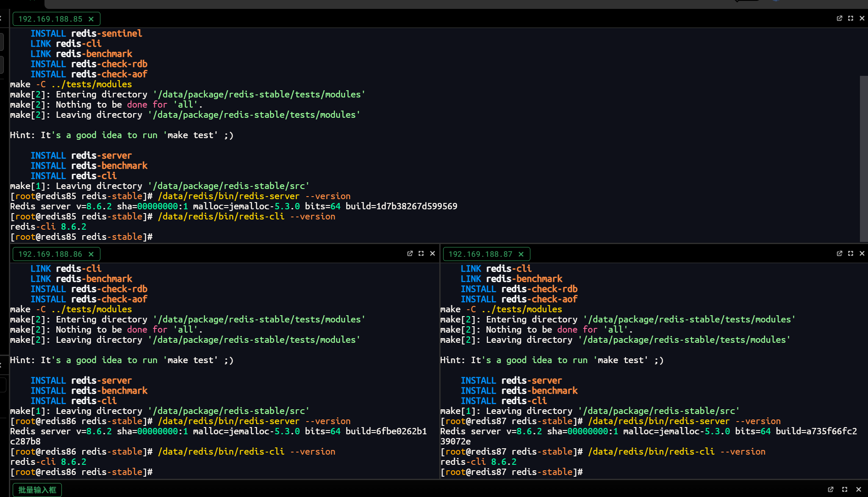The width and height of the screenshot is (868, 497).
Task: Pop out the 192.169.188.86 terminal pane
Action: coord(410,253)
